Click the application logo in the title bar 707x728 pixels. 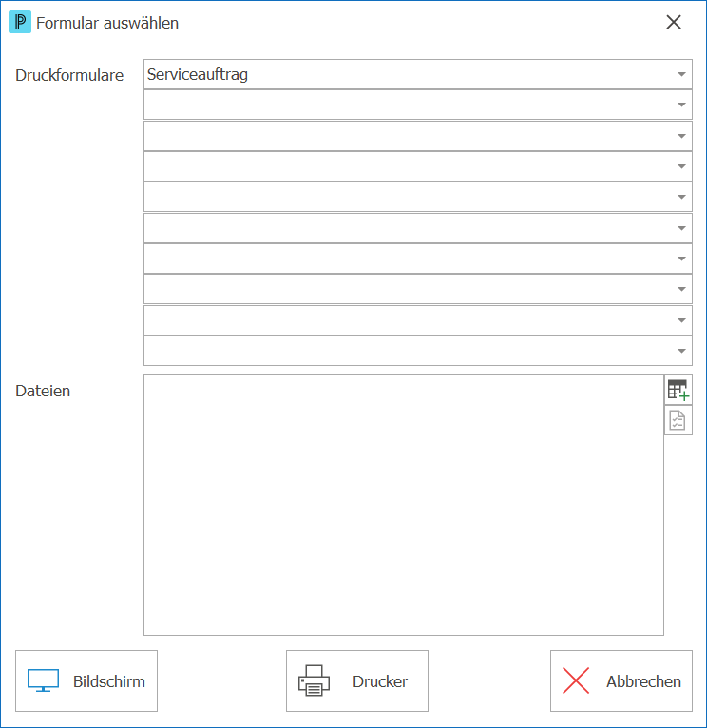tap(20, 22)
